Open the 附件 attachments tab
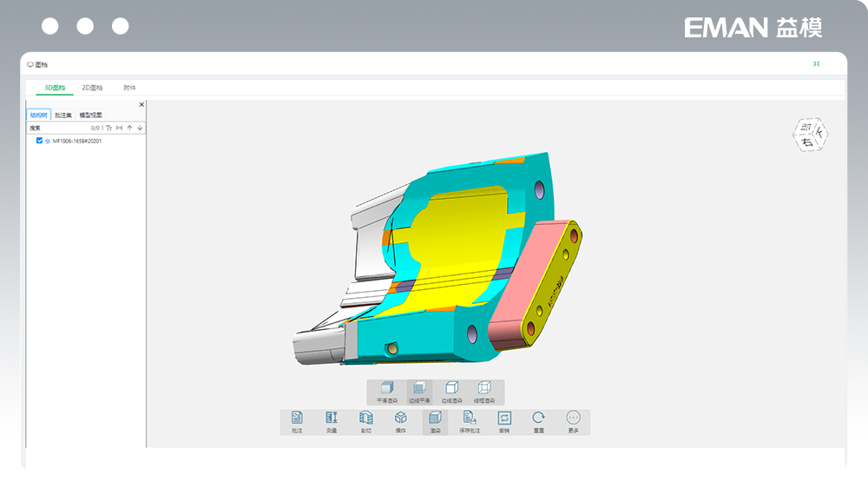The width and height of the screenshot is (868, 489). tap(129, 88)
